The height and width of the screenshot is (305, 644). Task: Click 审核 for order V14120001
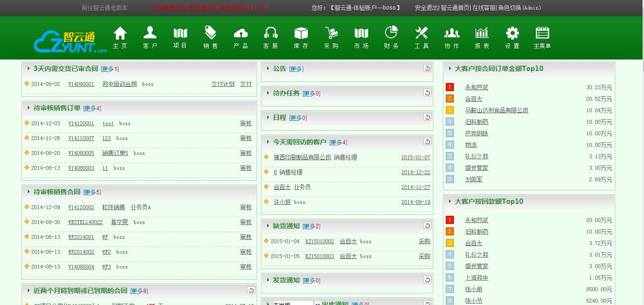point(246,123)
